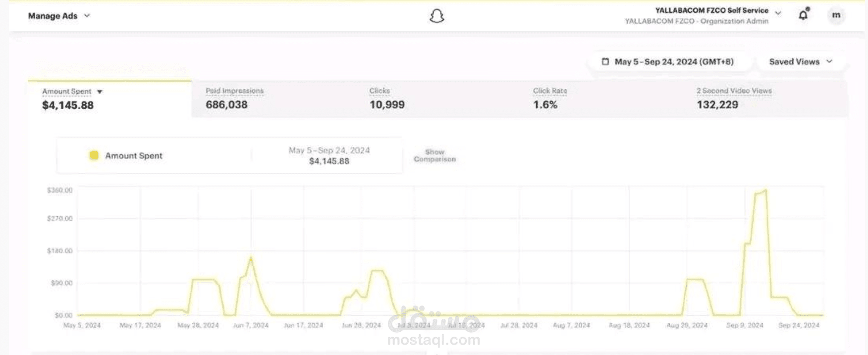Click the May 17, 2024 axis label
Screen dimensions: 868x355
[x=140, y=325]
